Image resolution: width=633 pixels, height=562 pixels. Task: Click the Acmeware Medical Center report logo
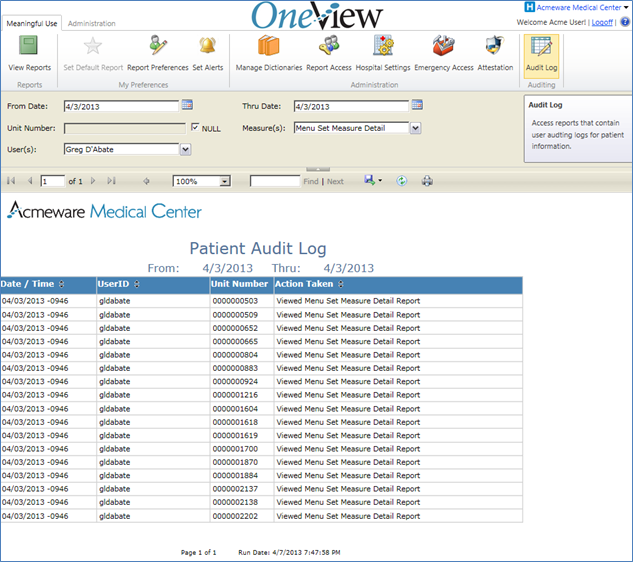point(104,210)
